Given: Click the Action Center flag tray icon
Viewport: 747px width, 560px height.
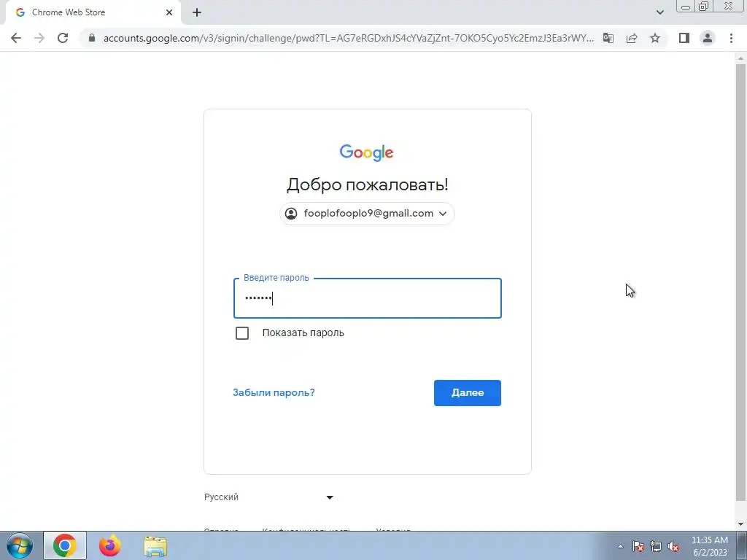Looking at the screenshot, I should 638,546.
